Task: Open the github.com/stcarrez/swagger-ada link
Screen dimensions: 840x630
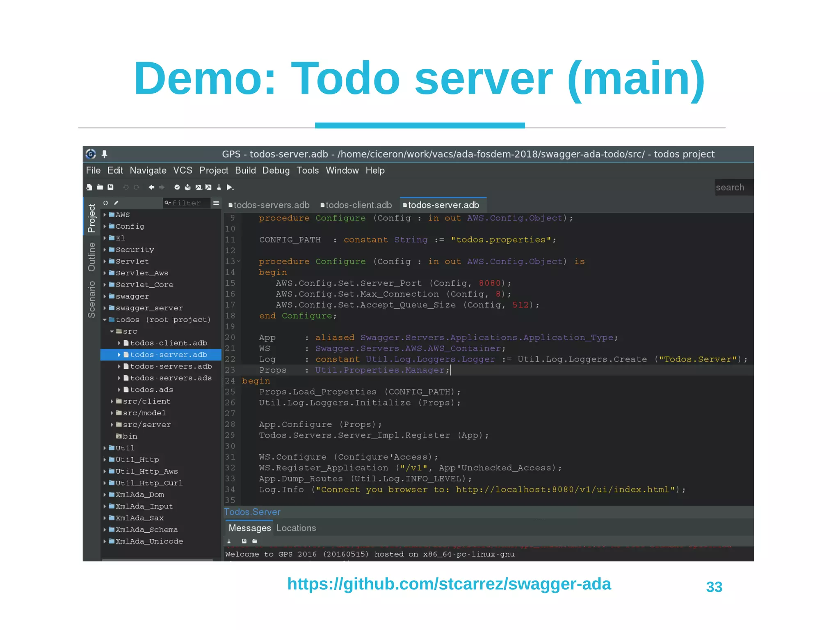Action: pyautogui.click(x=449, y=584)
